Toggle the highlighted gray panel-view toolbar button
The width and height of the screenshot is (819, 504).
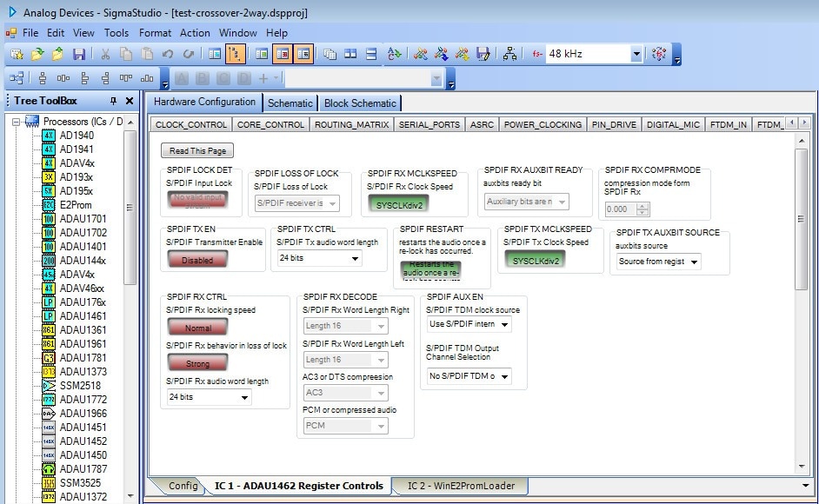click(303, 54)
